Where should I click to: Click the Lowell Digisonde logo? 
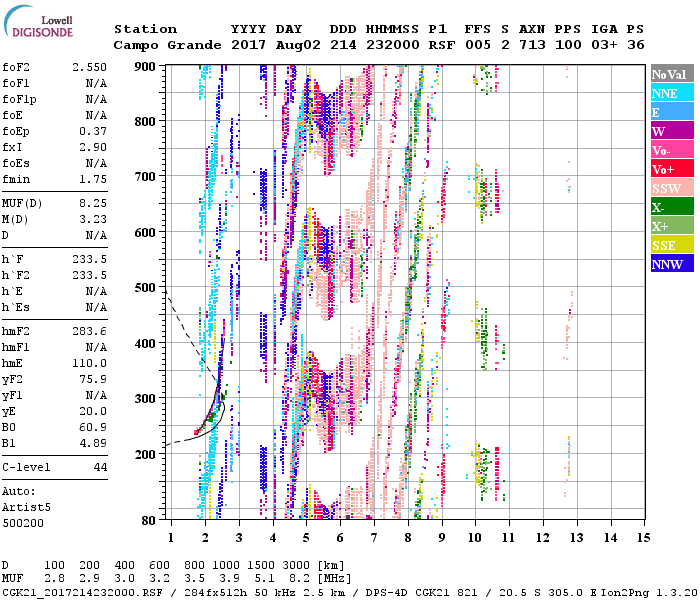[38, 22]
